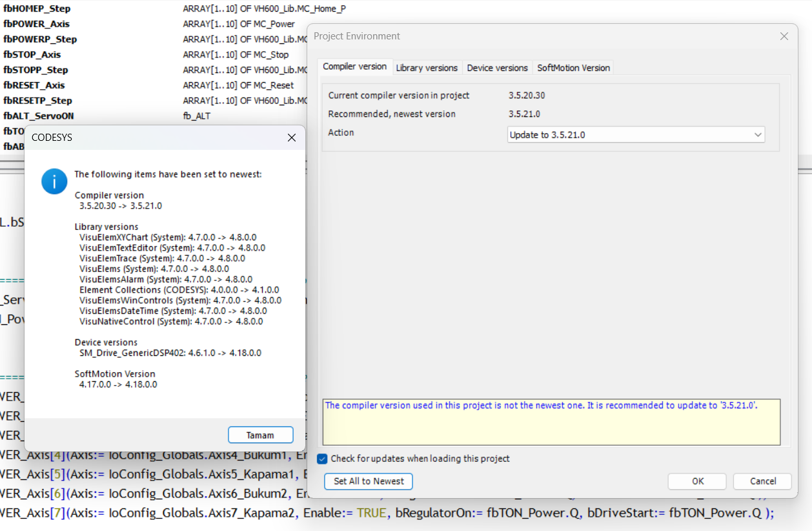The image size is (812, 531).
Task: Click the Set All to Newest button
Action: 369,481
